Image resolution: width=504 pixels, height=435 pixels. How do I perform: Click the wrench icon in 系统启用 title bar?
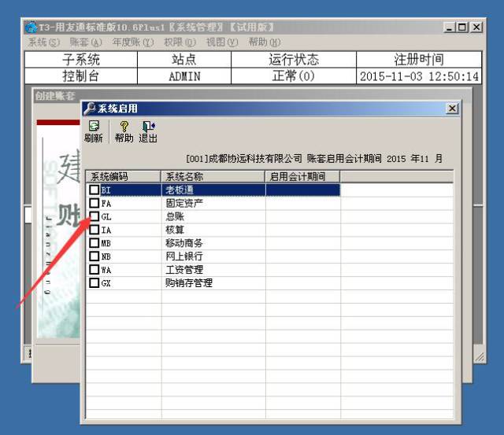click(x=89, y=109)
